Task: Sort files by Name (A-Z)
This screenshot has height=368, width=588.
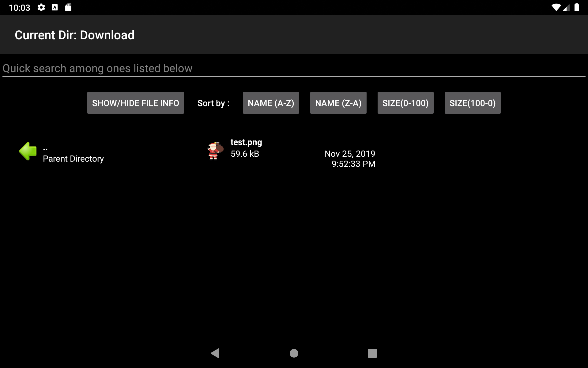Action: tap(271, 103)
